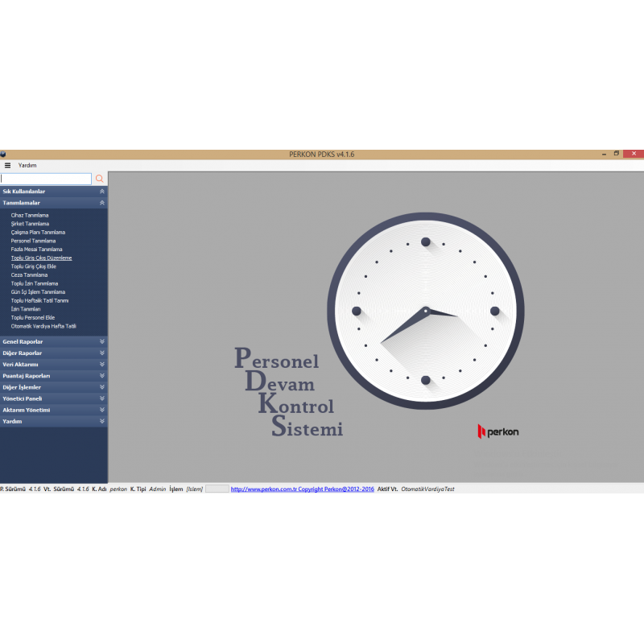This screenshot has width=644, height=644.
Task: Select Toplu Haftalık Tatil Tanımı
Action: click(x=39, y=300)
